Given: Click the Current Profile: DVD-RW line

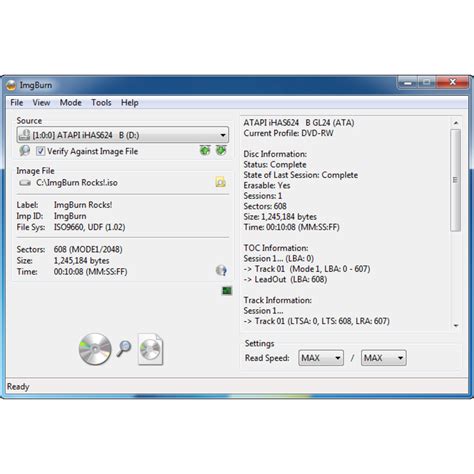Looking at the screenshot, I should pos(288,133).
